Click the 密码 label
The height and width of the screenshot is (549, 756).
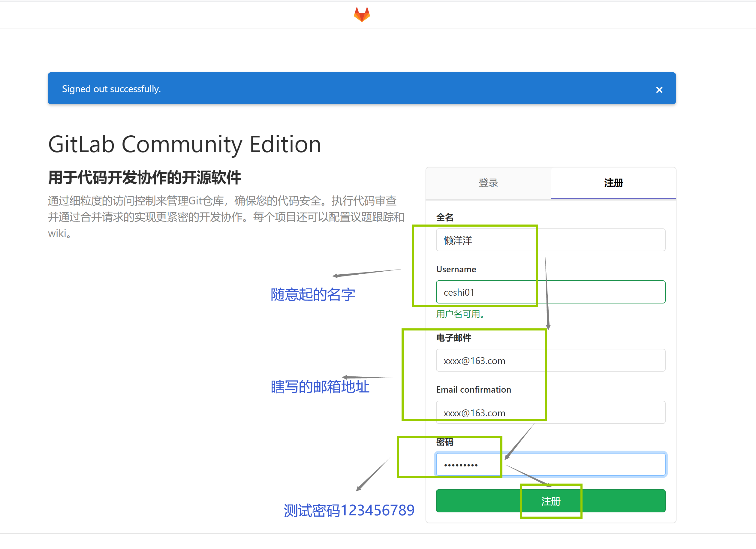pyautogui.click(x=445, y=442)
